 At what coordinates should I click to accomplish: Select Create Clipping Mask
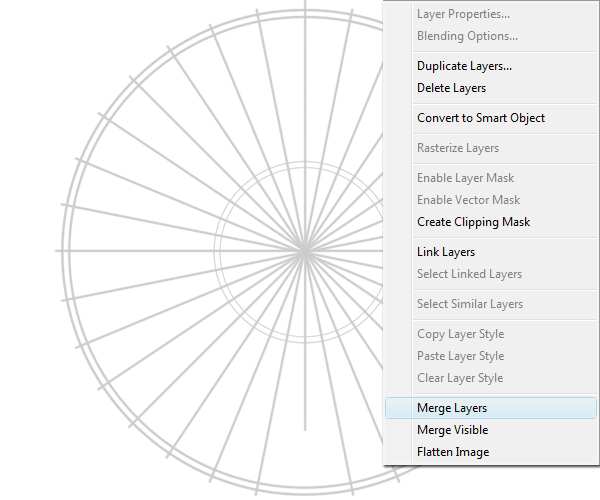click(x=473, y=222)
